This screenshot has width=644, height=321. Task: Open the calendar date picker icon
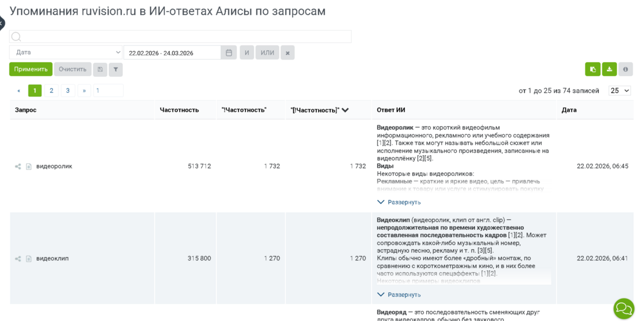click(x=229, y=53)
